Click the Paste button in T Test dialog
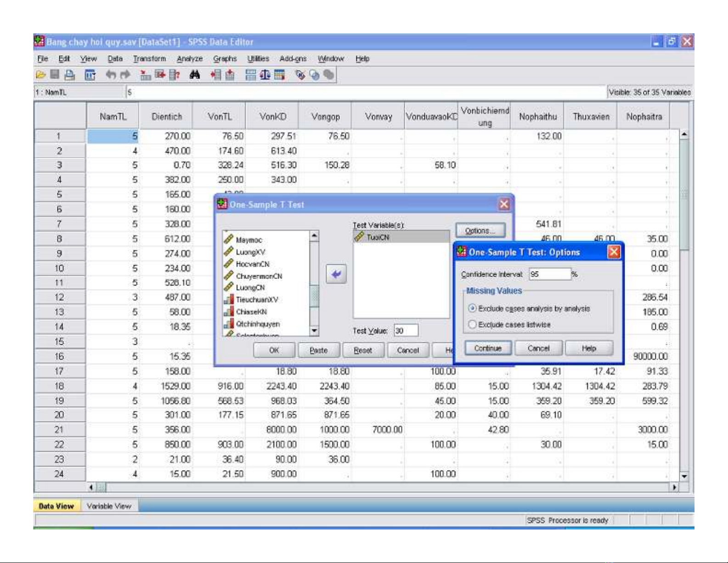728x563 pixels. coord(318,350)
